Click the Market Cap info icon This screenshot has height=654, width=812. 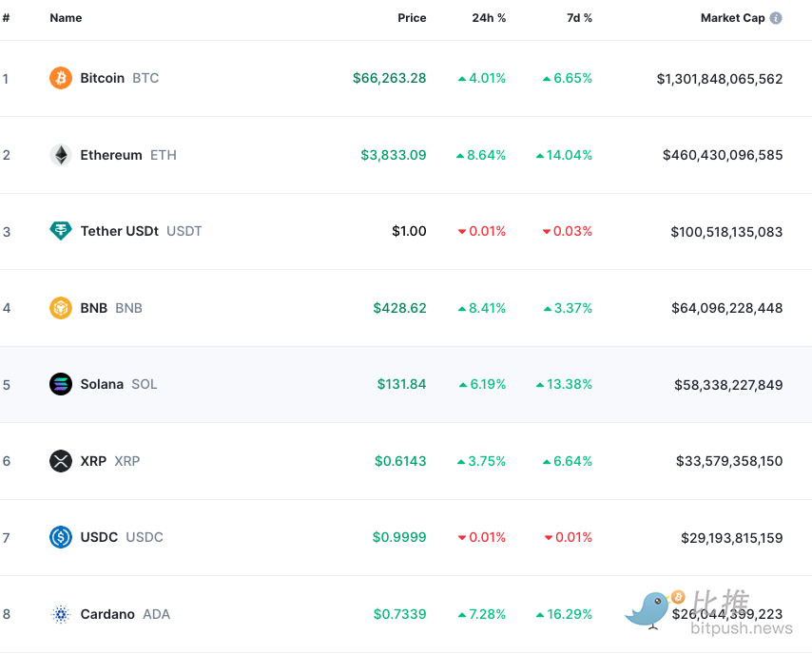(776, 18)
